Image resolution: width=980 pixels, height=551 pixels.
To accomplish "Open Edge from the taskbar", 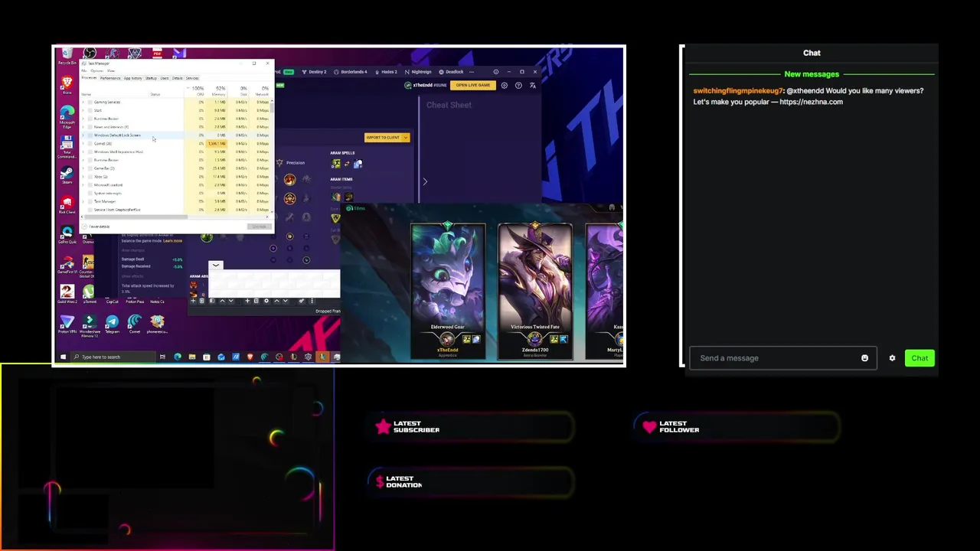I will tap(178, 357).
